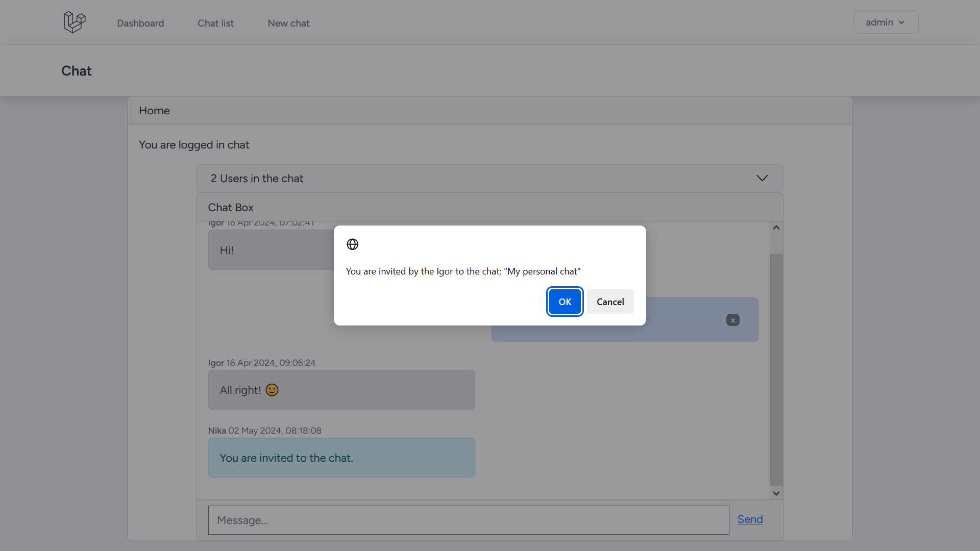Go to Dashboard menu item
980x551 pixels.
[x=140, y=23]
